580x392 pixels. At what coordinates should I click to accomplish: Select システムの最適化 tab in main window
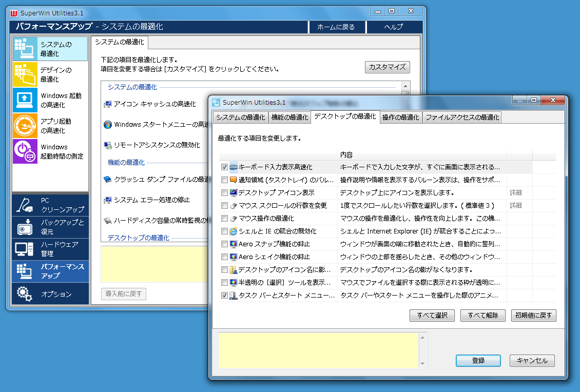tap(120, 42)
